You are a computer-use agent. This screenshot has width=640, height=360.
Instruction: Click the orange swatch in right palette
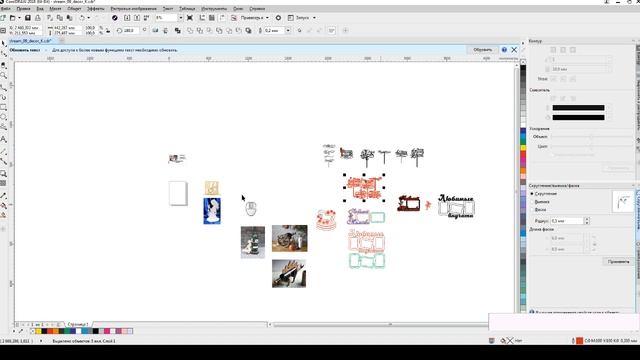tap(523, 171)
